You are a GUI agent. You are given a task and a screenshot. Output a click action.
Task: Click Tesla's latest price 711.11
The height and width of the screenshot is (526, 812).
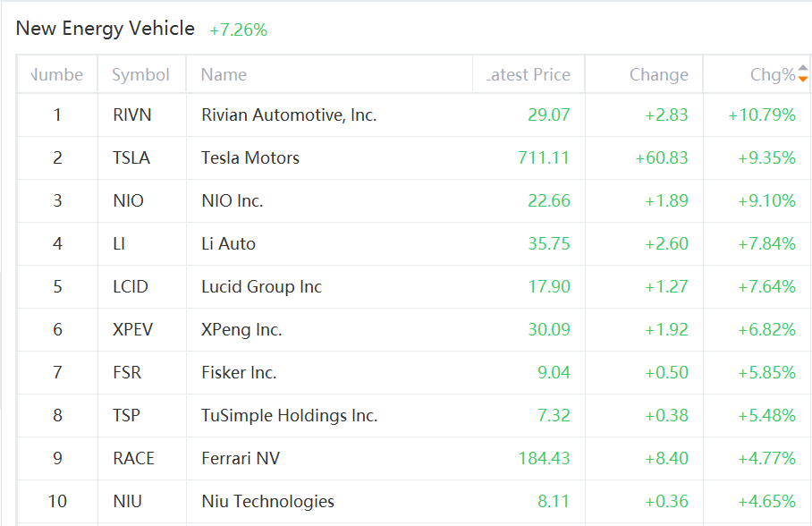(544, 157)
